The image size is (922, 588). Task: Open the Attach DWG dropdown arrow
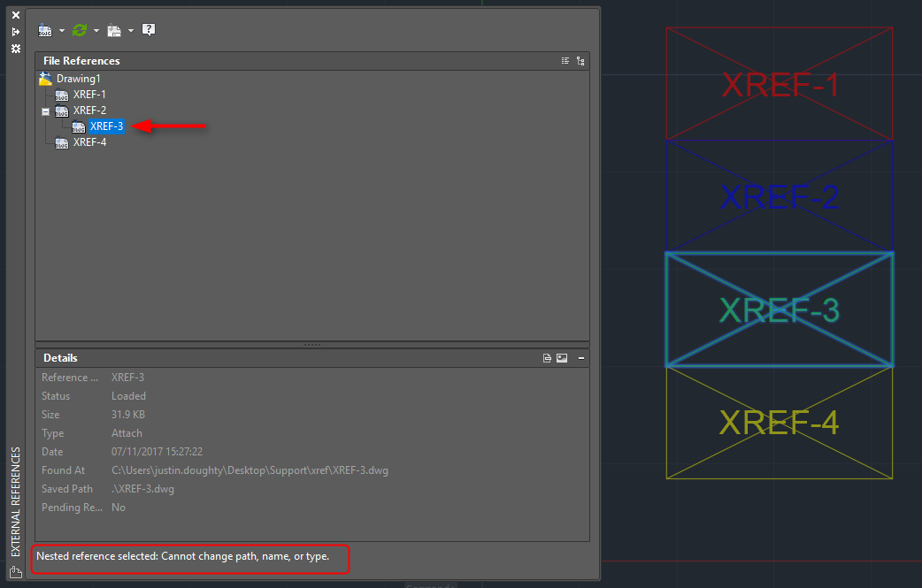(x=62, y=31)
